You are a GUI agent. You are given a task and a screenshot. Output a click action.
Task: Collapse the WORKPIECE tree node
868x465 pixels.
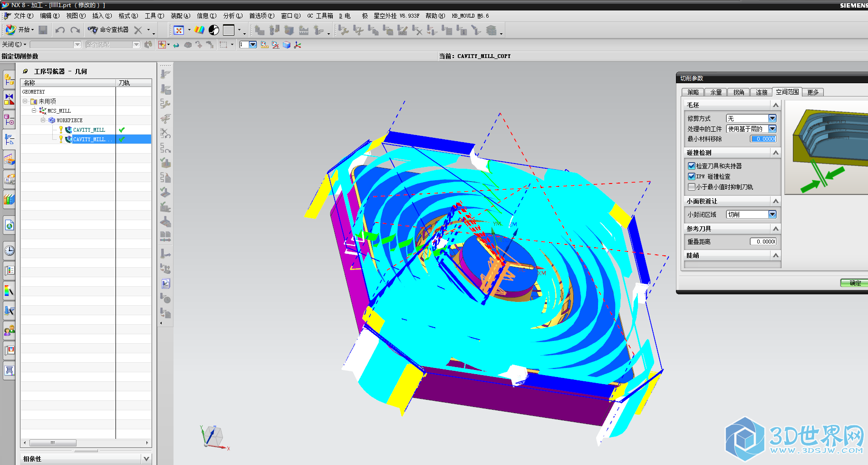point(43,120)
